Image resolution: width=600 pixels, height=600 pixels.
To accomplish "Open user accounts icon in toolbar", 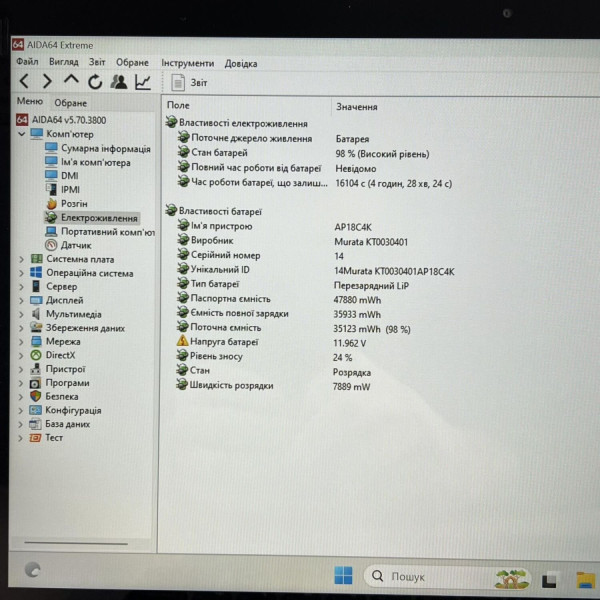I will 119,82.
